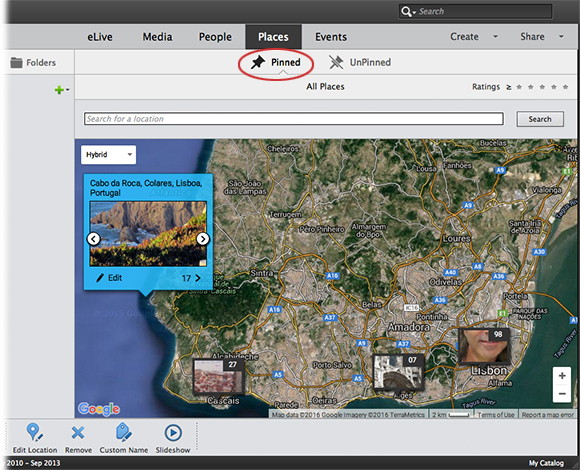Open the Algés 07-photo stack

point(398,372)
